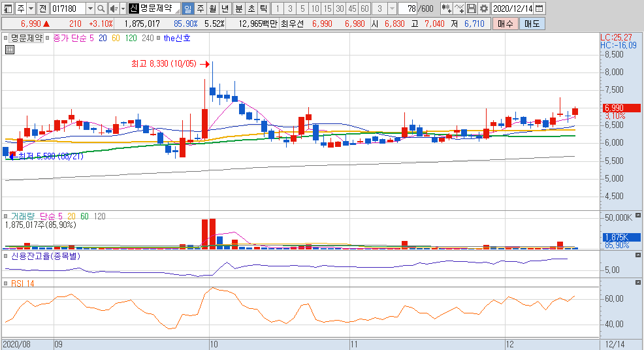Toggle the left panel layout icon

(8, 8)
